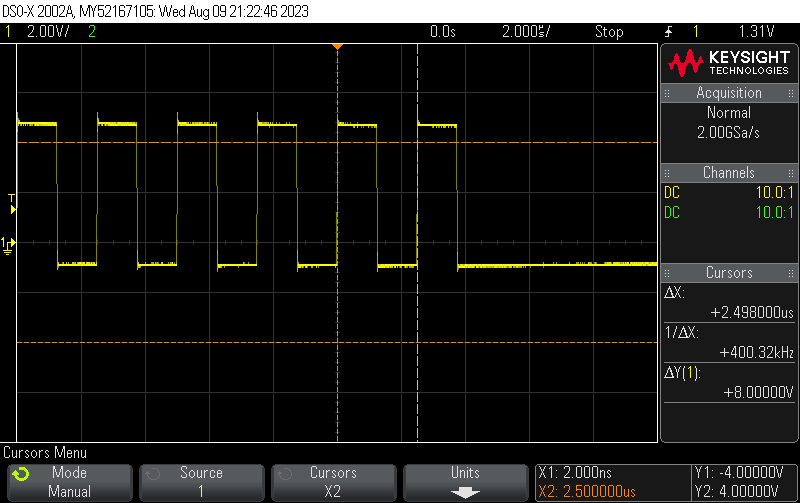Click the green DC 10.0:1 channel row

(x=729, y=212)
